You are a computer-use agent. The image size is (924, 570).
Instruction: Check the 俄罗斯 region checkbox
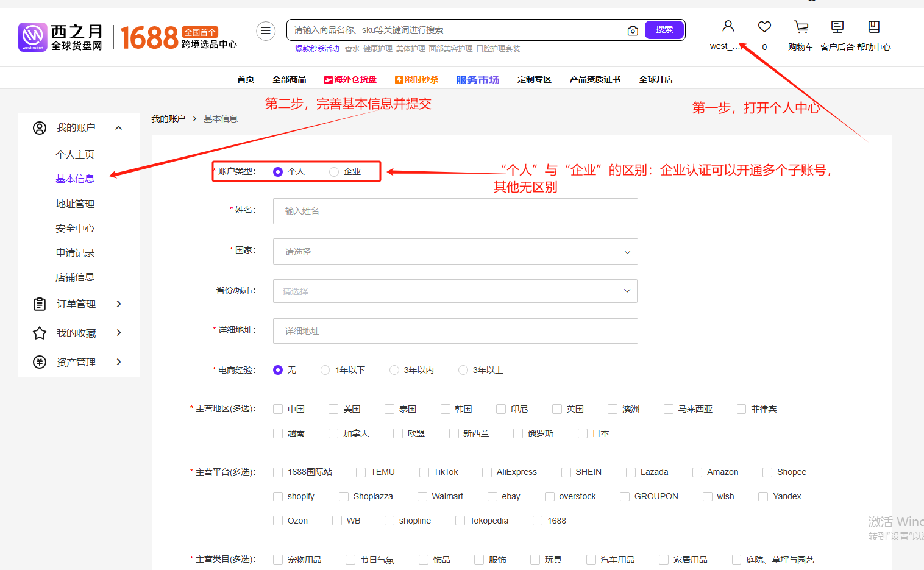518,433
